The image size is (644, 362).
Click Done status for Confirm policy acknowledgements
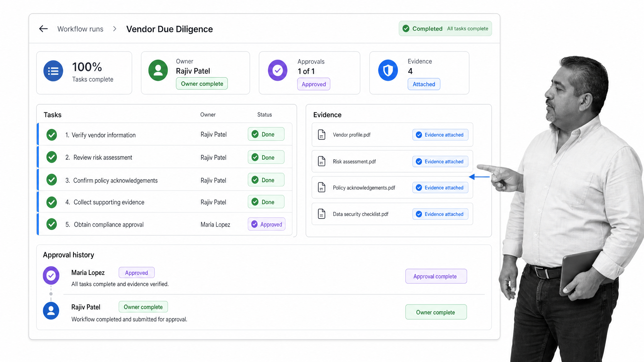point(266,180)
